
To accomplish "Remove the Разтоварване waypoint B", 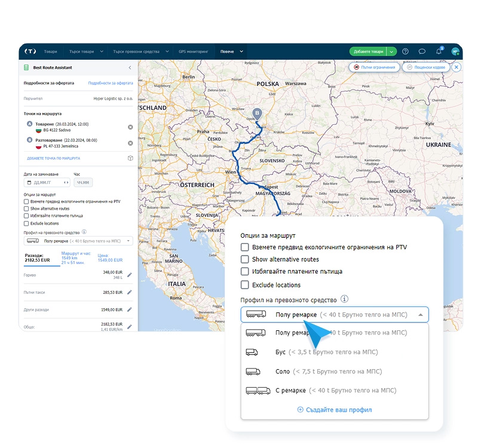I will [x=130, y=143].
